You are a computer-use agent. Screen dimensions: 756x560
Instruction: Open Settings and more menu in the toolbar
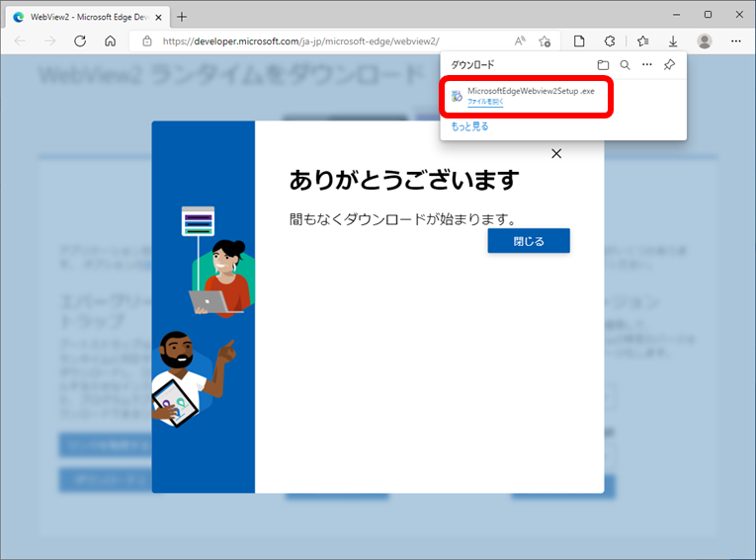pyautogui.click(x=736, y=40)
